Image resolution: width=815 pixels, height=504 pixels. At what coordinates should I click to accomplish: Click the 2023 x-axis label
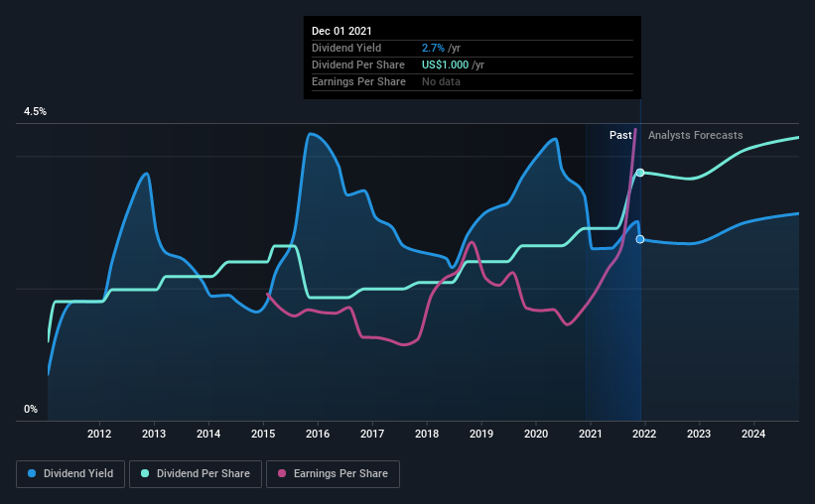[x=699, y=434]
